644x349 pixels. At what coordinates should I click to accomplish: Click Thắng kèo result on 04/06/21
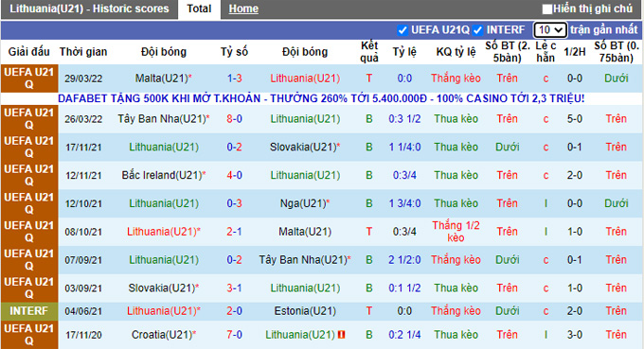[x=456, y=311]
